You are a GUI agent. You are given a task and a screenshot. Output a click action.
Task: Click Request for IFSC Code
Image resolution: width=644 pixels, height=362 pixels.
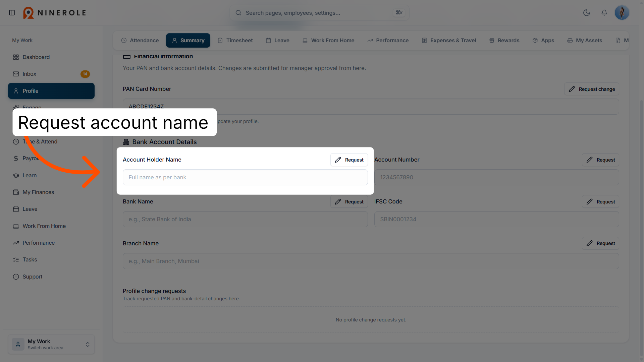600,202
